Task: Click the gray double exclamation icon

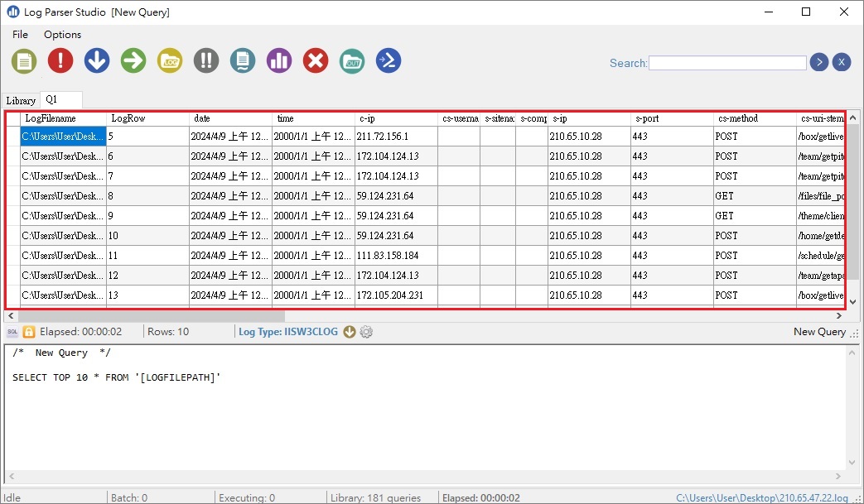Action: 206,60
